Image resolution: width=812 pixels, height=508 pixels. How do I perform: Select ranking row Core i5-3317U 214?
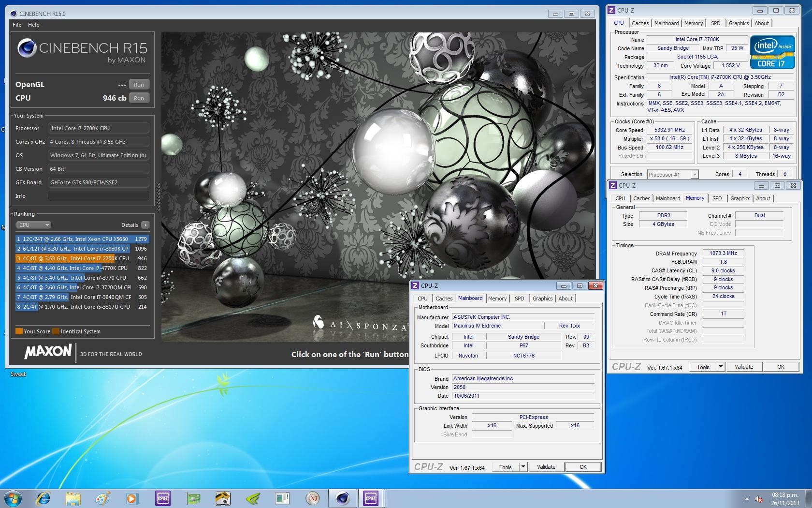(82, 307)
